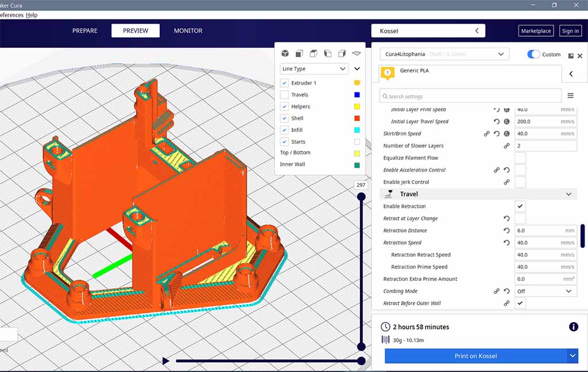Toggle the Custom settings switch
Image resolution: width=588 pixels, height=372 pixels.
(533, 54)
